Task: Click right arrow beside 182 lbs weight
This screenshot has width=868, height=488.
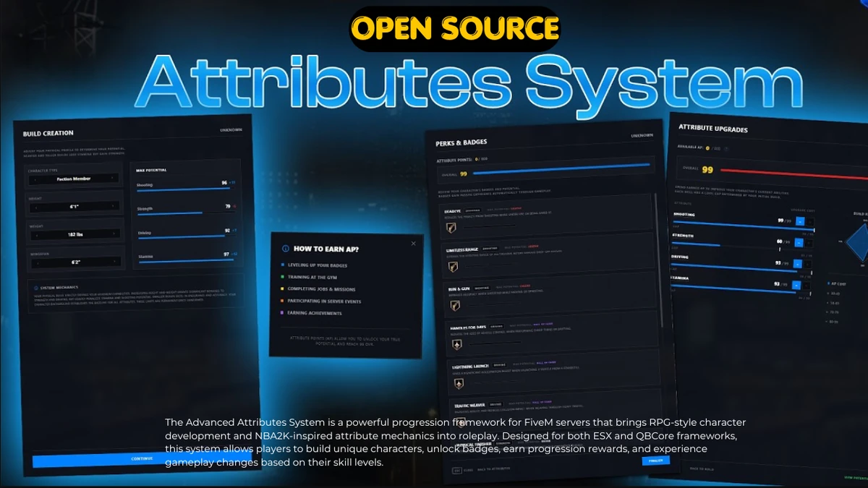Action: tap(114, 234)
